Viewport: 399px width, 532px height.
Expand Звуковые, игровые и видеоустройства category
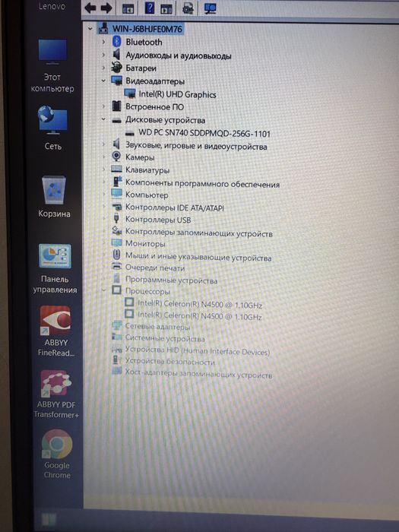click(103, 144)
